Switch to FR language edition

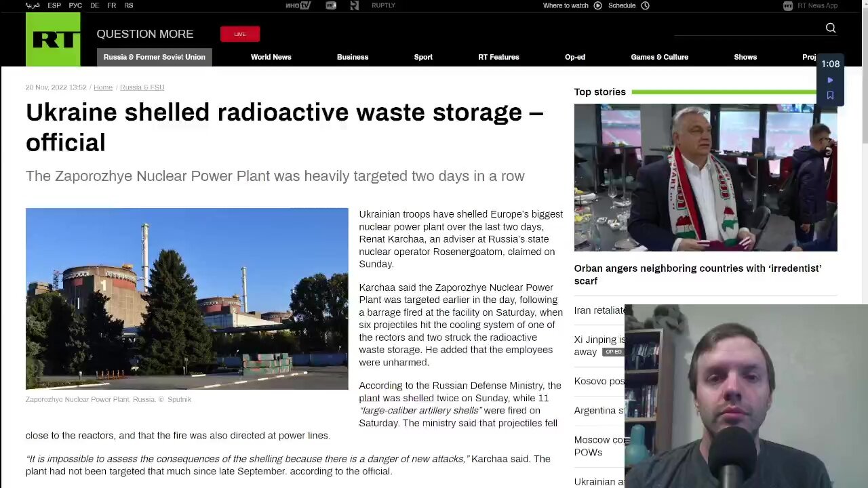111,5
